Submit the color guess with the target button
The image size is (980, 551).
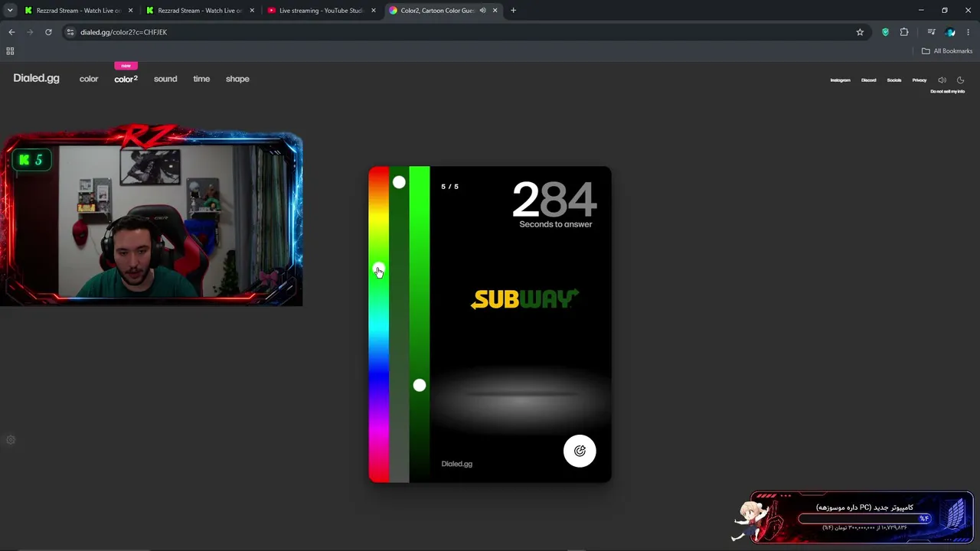tap(580, 451)
